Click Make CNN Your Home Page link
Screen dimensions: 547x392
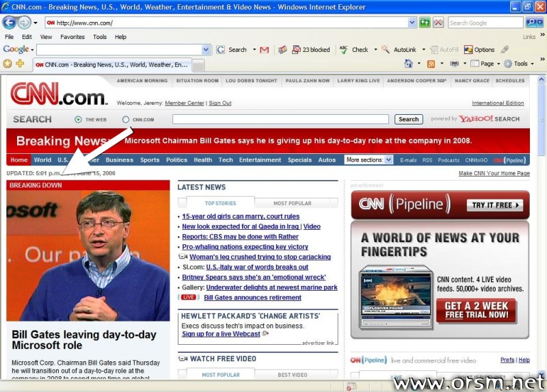coord(494,173)
